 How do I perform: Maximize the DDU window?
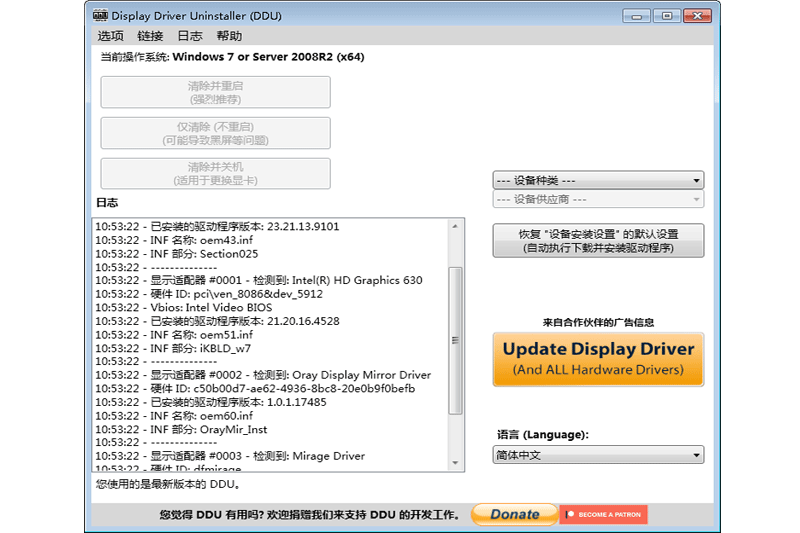coord(666,15)
